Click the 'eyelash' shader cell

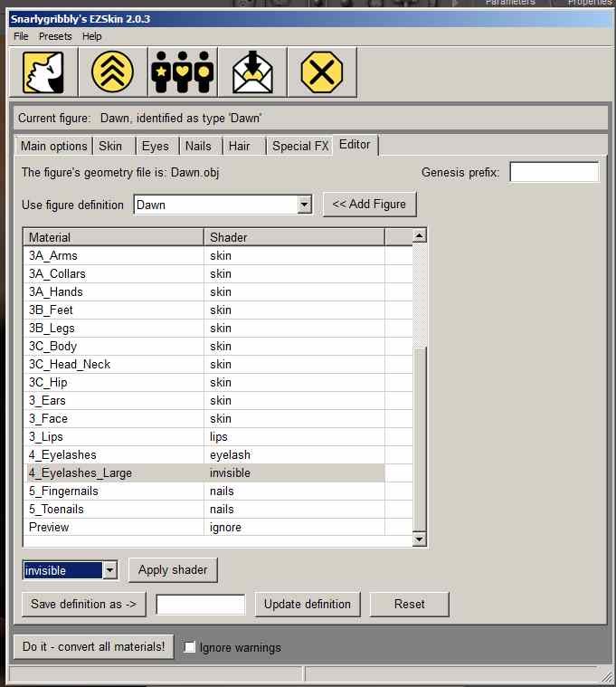294,455
